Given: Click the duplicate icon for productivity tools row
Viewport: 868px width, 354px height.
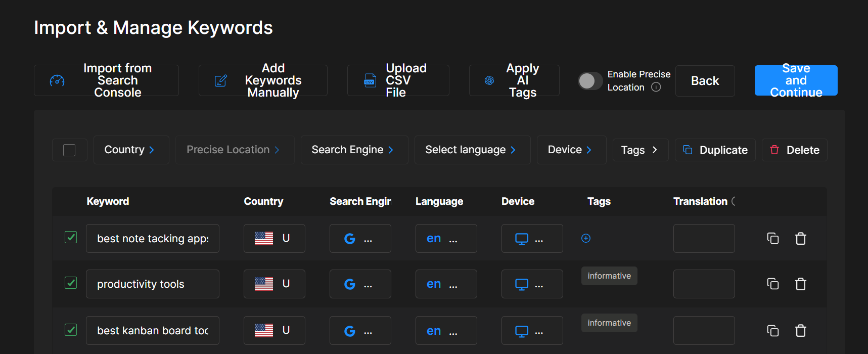Looking at the screenshot, I should (x=772, y=284).
